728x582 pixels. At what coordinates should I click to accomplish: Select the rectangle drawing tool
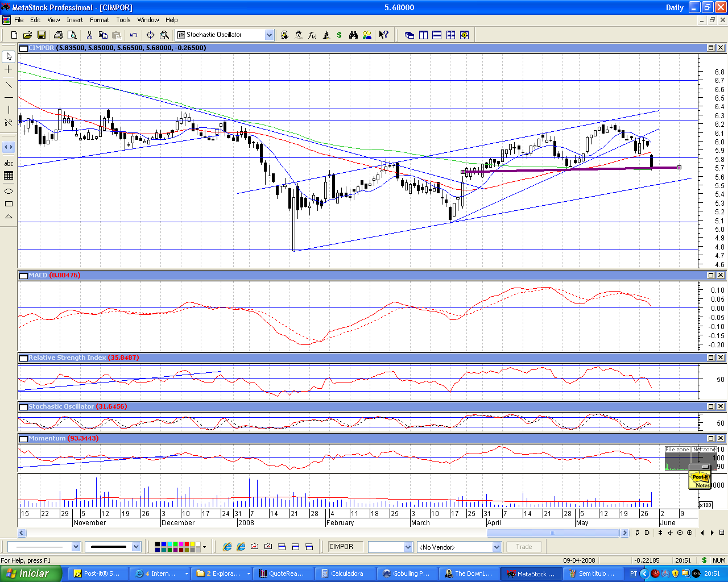point(9,204)
